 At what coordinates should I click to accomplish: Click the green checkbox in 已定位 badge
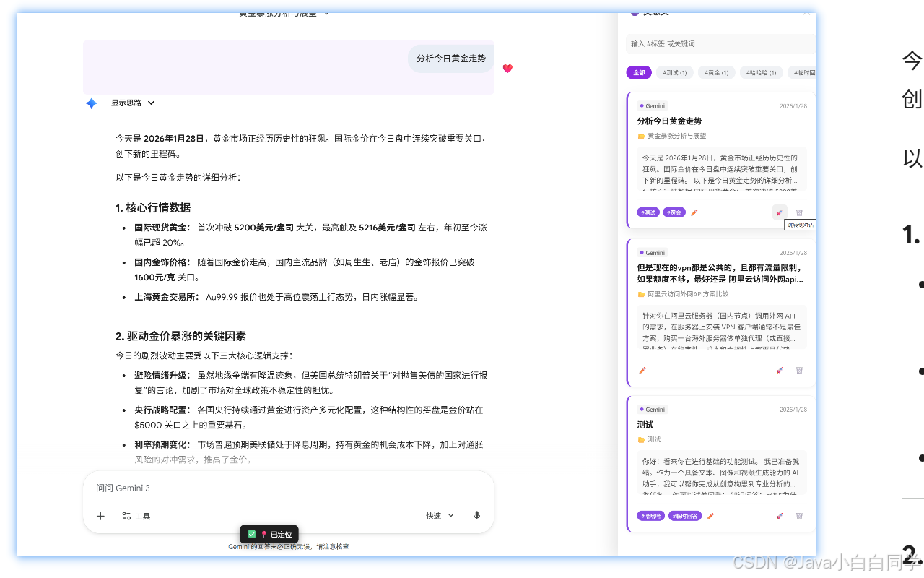pyautogui.click(x=252, y=534)
